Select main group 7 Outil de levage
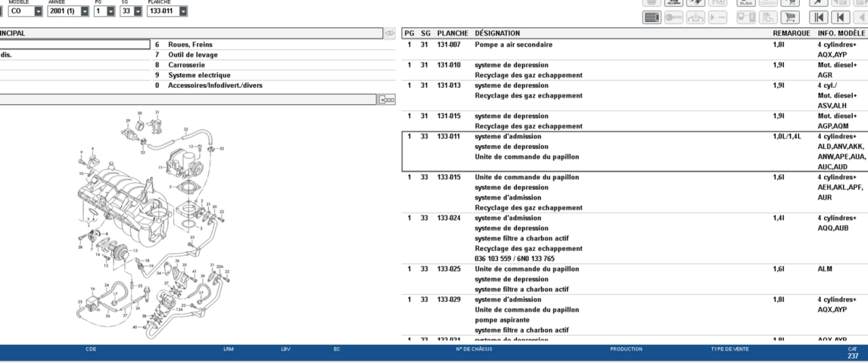Screen dimensions: 868x363 tap(274, 54)
